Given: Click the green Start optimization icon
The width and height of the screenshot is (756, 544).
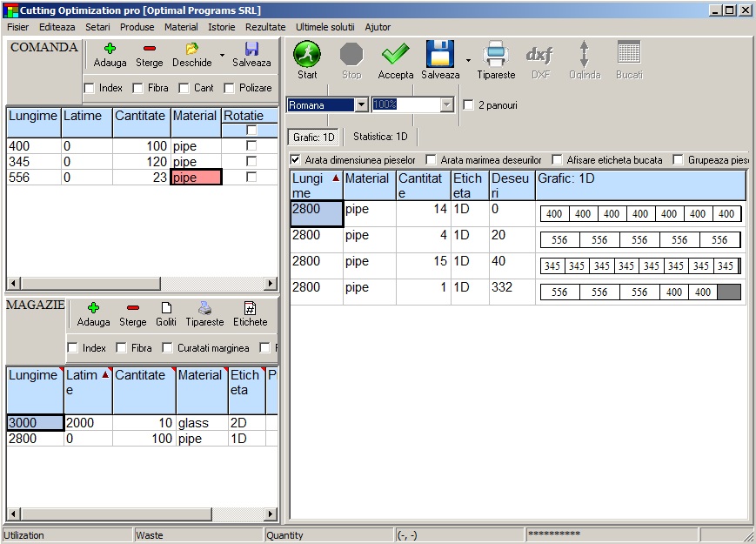Looking at the screenshot, I should (307, 55).
